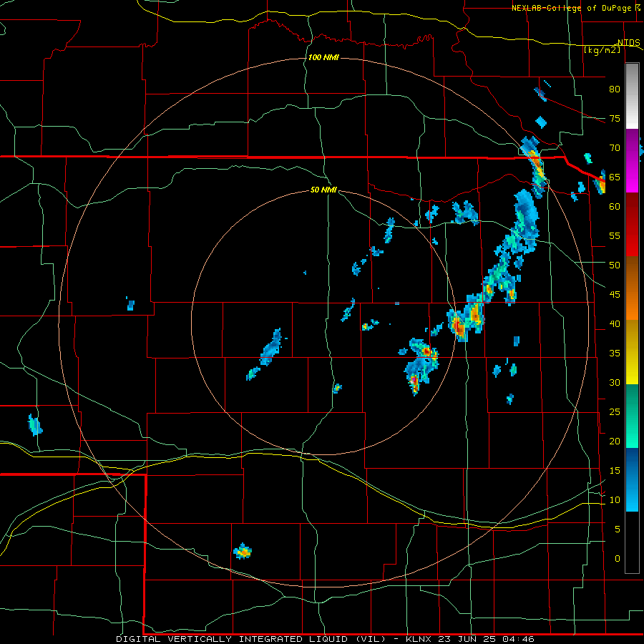The width and height of the screenshot is (644, 644).
Task: Click the lone westernmost storm echo near the left edge
Action: tap(35, 424)
